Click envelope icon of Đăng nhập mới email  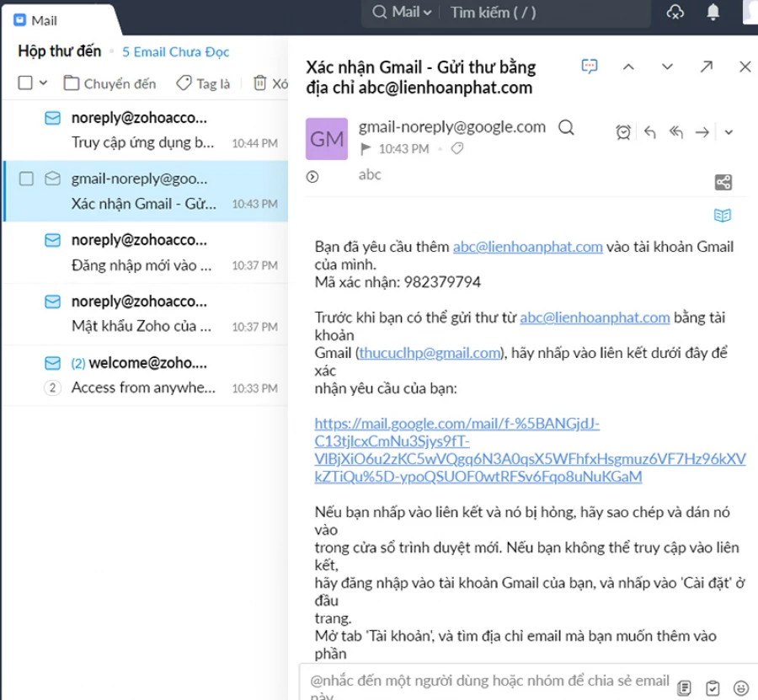tap(53, 240)
